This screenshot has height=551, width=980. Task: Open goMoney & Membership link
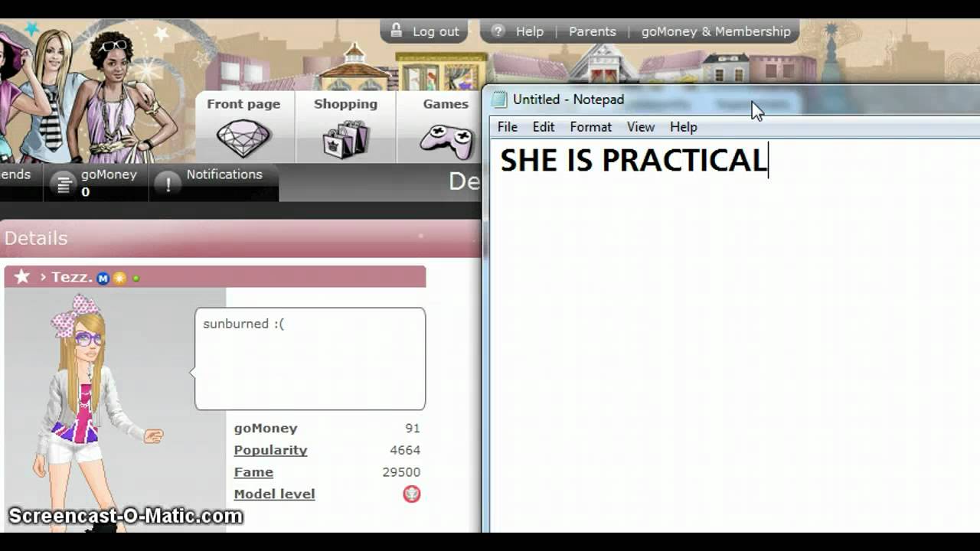(x=716, y=31)
